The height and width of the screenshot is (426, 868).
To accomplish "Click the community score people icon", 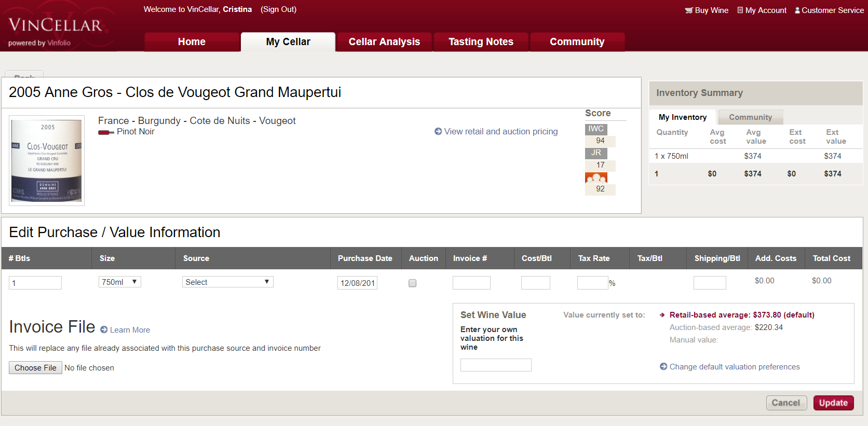I will click(x=596, y=177).
